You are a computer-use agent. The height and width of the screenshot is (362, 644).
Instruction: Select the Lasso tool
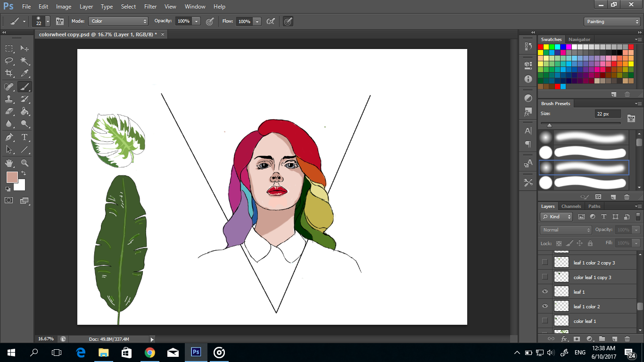coord(9,61)
